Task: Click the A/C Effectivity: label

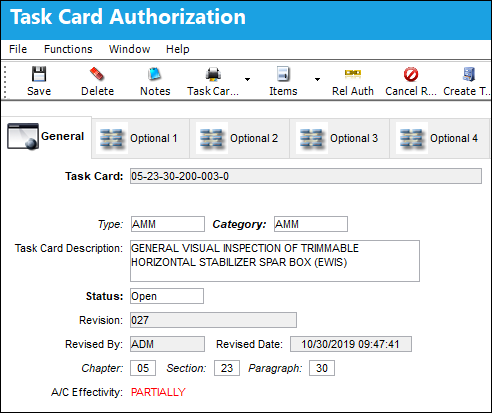Action: (87, 392)
